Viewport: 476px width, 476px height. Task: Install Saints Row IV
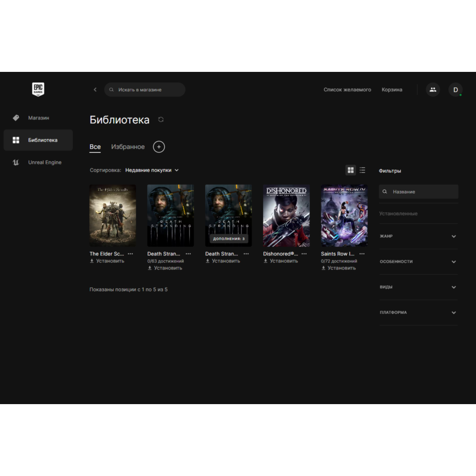pyautogui.click(x=338, y=268)
